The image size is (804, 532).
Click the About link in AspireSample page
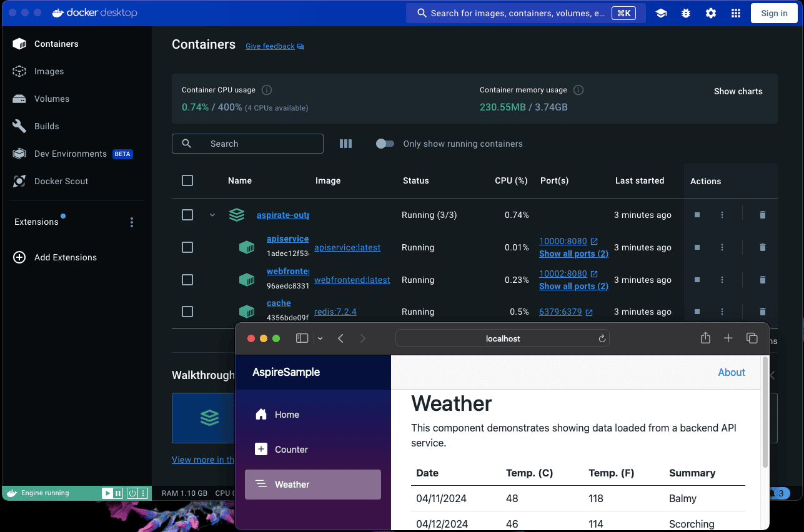pos(732,372)
